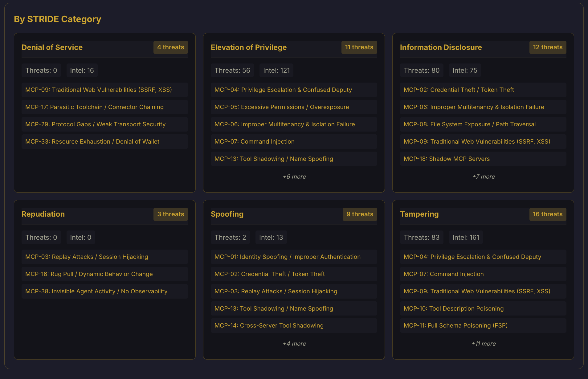Open MCP-10: Tool Description Poisoning
The width and height of the screenshot is (588, 379).
483,308
